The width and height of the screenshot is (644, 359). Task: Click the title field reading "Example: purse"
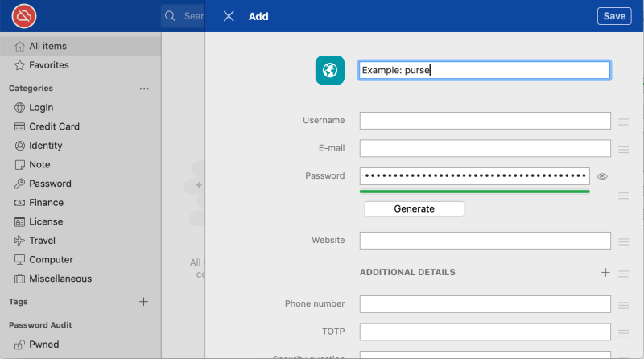point(485,70)
